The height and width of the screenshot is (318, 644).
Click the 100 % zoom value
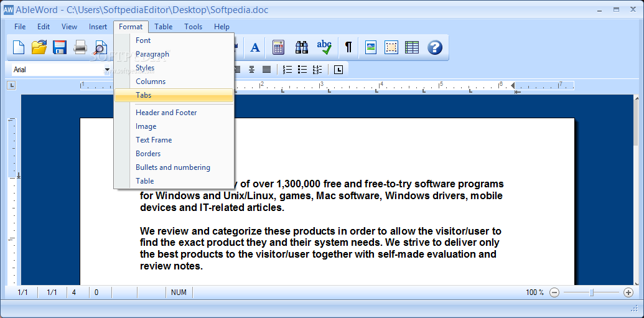click(x=534, y=292)
